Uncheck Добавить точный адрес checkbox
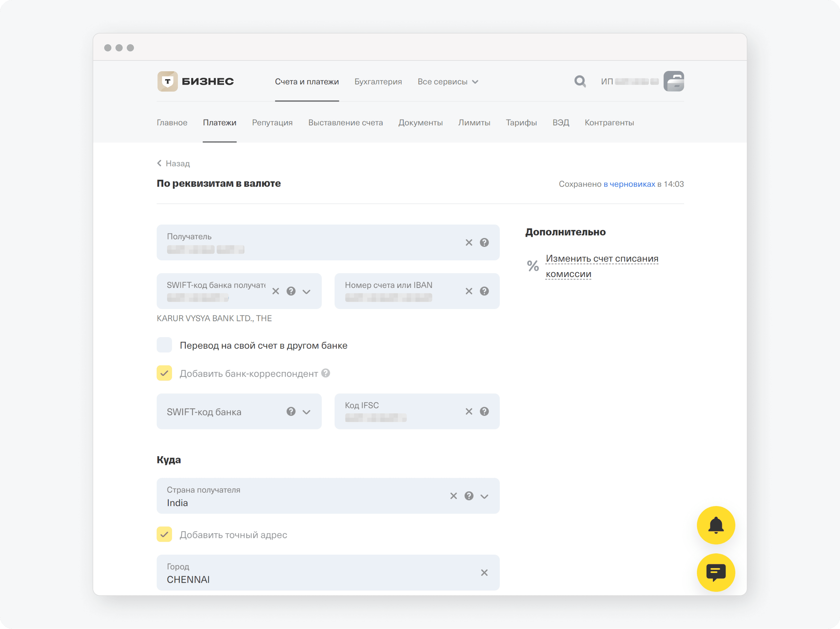Screen dimensions: 840x629 click(x=164, y=535)
